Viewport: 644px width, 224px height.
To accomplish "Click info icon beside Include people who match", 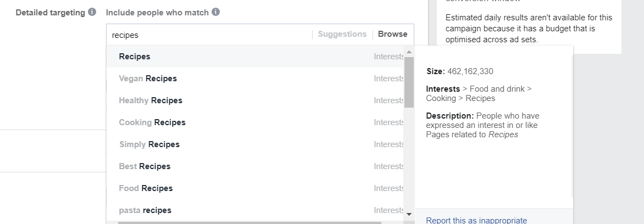I will (x=215, y=12).
